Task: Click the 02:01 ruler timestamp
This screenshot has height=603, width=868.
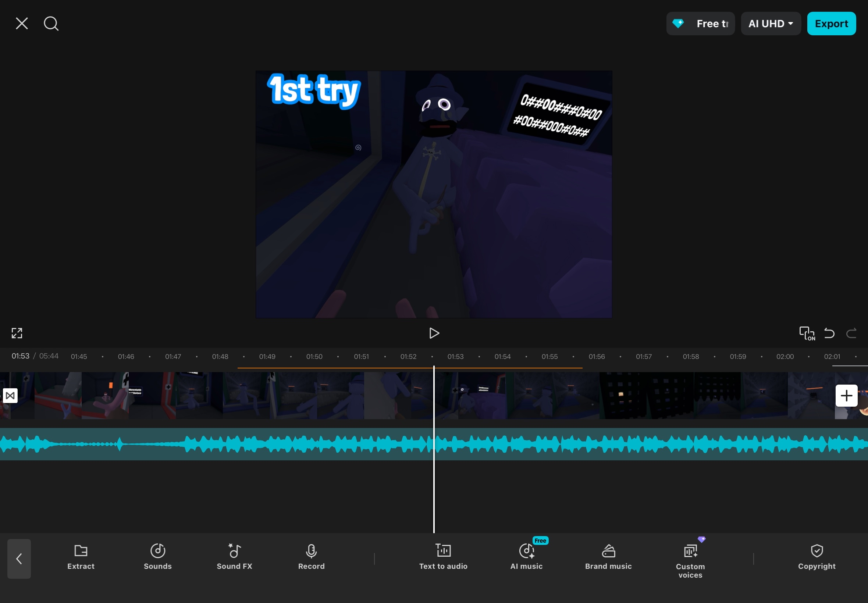Action: (832, 356)
